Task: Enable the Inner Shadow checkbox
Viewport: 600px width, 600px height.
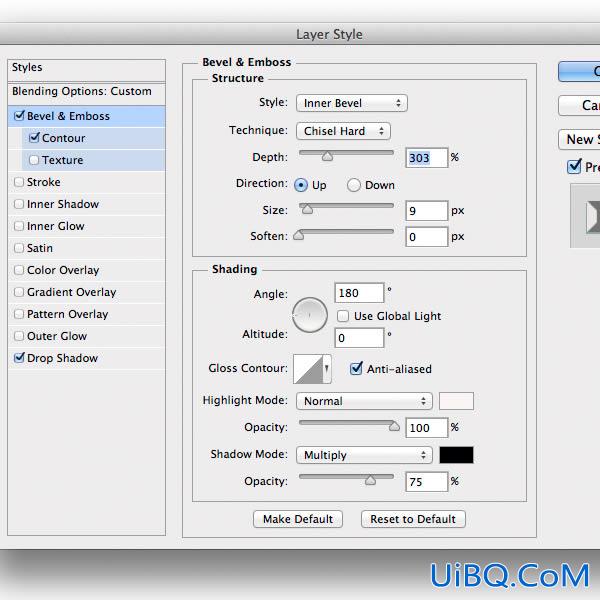Action: click(x=19, y=204)
